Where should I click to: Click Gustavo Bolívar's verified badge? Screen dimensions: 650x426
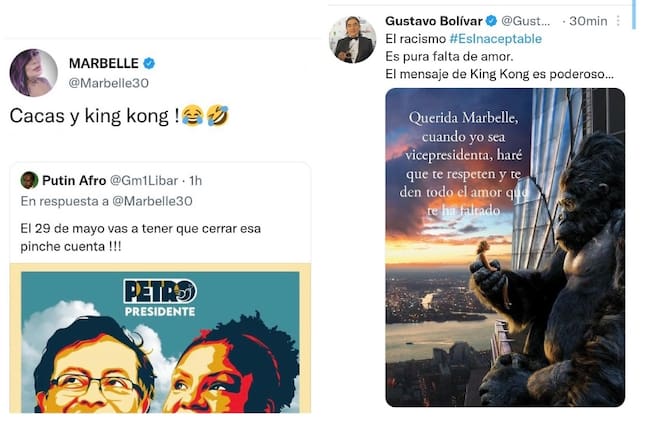coord(491,21)
